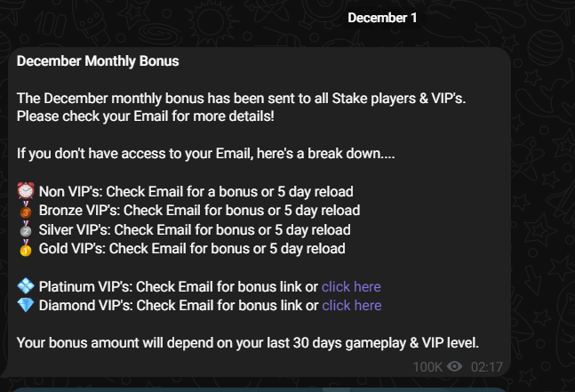This screenshot has height=392, width=575.
Task: Click the 'Your bonus amount will depend' sentence
Action: click(248, 343)
